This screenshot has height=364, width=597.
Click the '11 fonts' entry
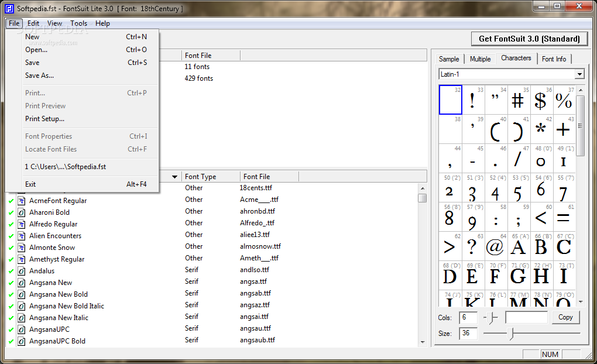[197, 67]
